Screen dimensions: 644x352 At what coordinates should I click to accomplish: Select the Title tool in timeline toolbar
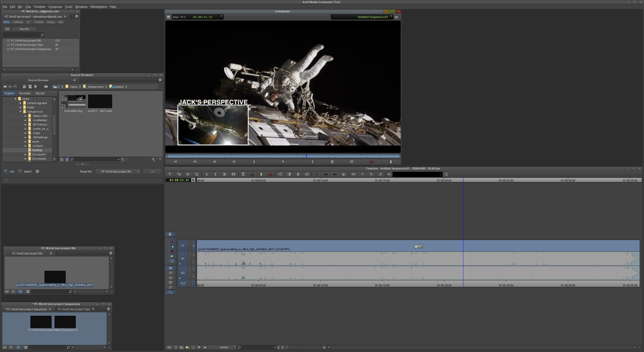pos(170,174)
